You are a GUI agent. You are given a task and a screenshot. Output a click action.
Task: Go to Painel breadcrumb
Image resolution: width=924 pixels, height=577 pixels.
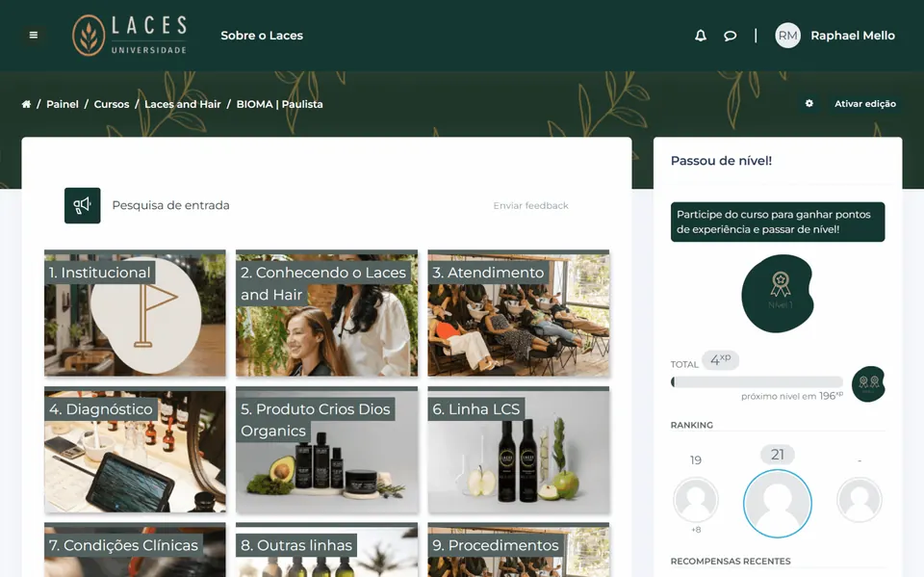pyautogui.click(x=63, y=104)
